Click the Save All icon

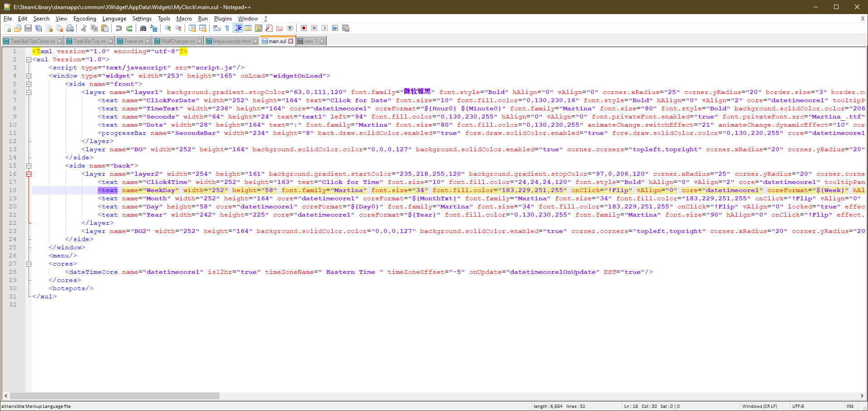coord(39,28)
